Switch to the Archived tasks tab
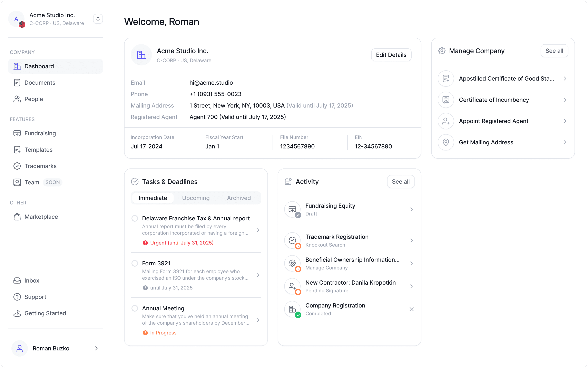The width and height of the screenshot is (588, 368). pos(239,198)
